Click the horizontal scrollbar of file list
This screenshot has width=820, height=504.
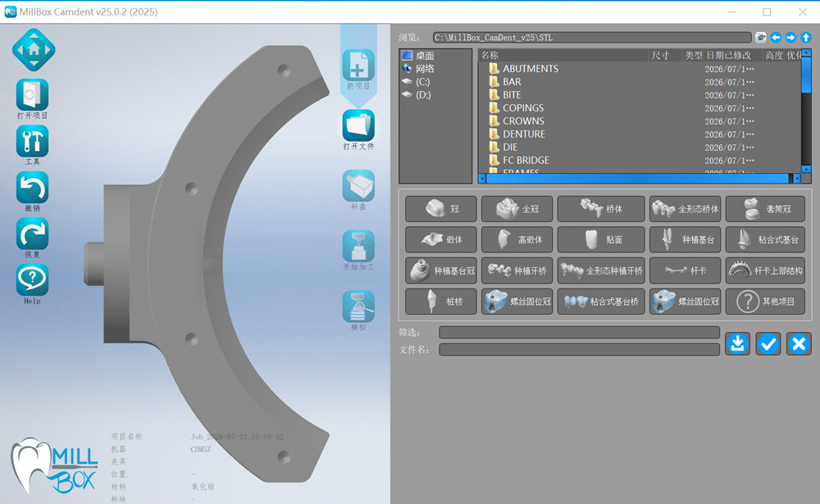637,179
